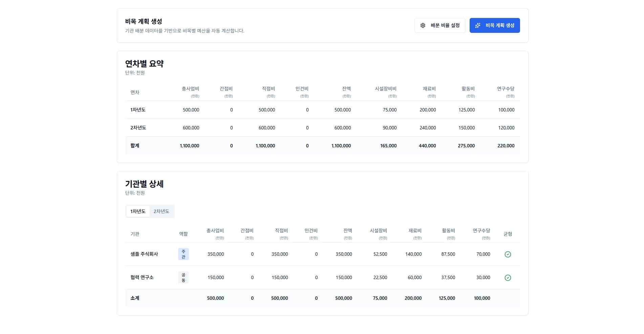Click 샘플 주식회사 활동비 value 87,500
This screenshot has width=644, height=334.
click(448, 254)
